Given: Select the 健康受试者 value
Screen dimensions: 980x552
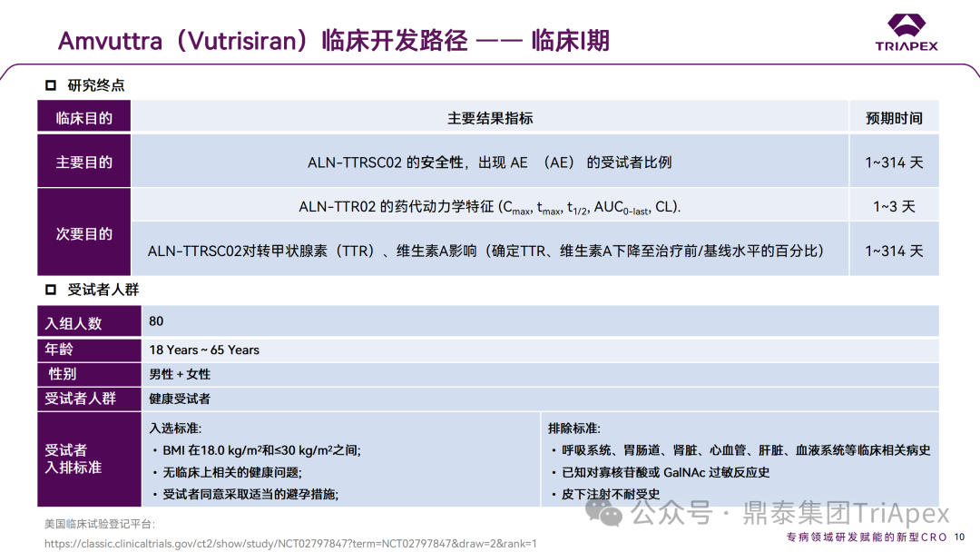Looking at the screenshot, I should click(180, 399).
